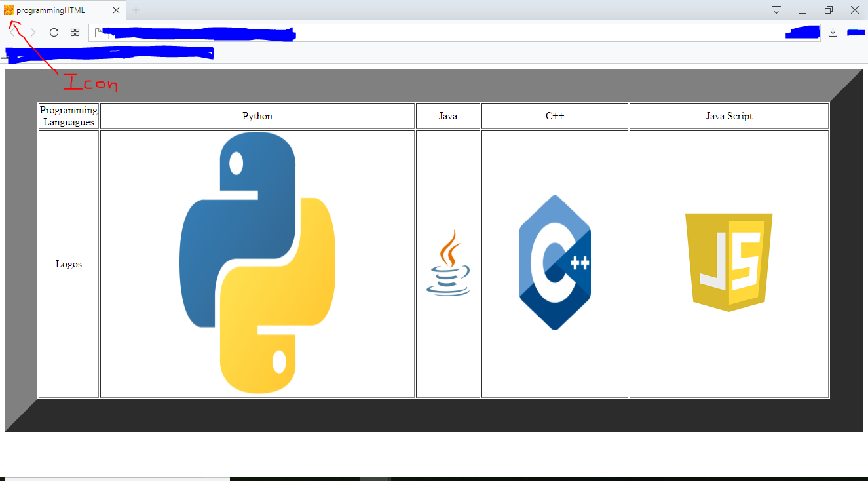
Task: Click the C++ logo image
Action: (555, 263)
